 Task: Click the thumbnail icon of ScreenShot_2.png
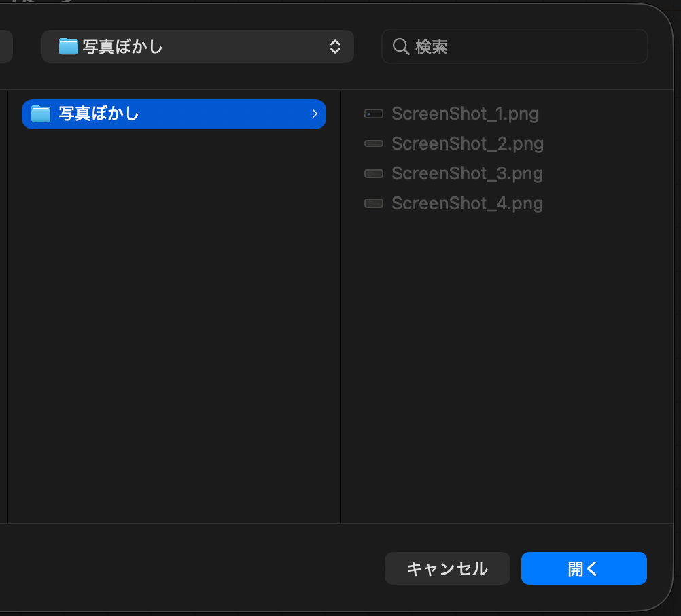pos(374,143)
